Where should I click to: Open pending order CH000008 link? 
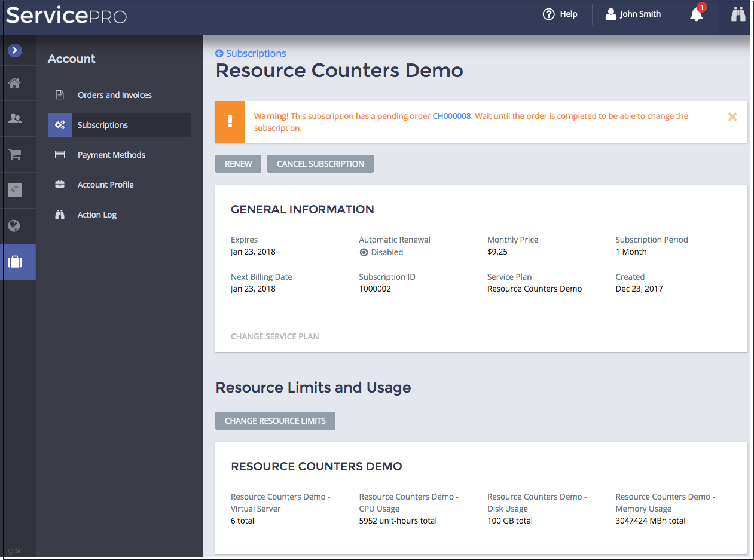coord(451,116)
